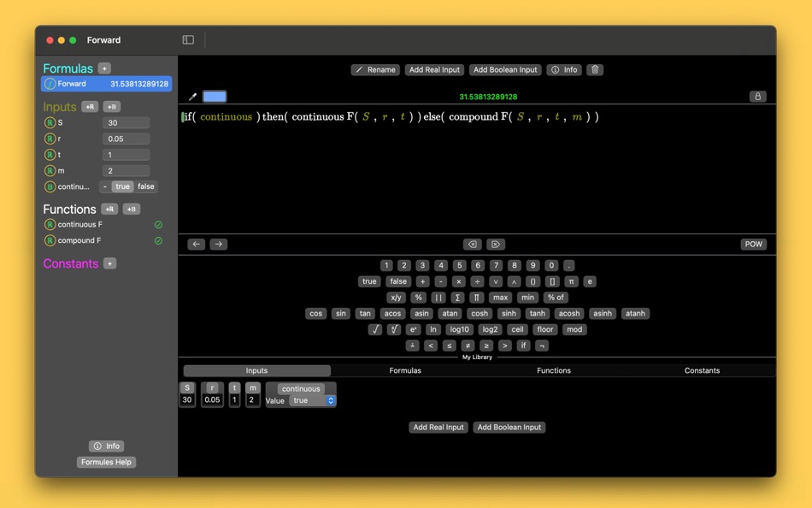The width and height of the screenshot is (812, 508).
Task: Set continuous input to true in sidebar
Action: [x=123, y=186]
